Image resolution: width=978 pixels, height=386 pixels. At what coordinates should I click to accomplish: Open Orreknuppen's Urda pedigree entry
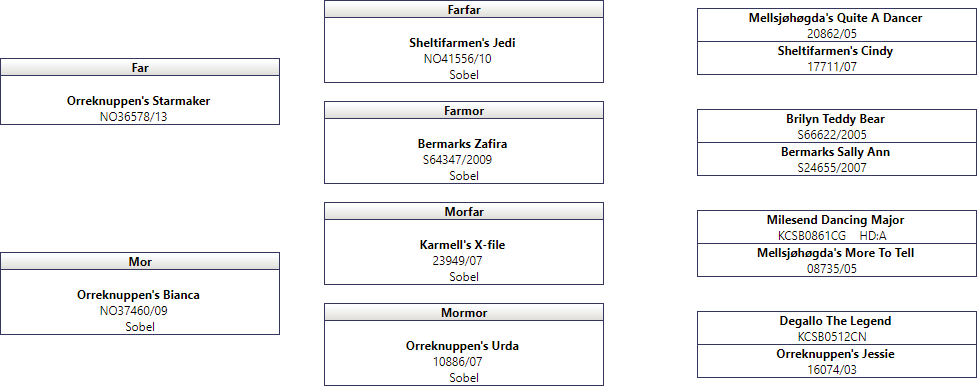tap(462, 346)
